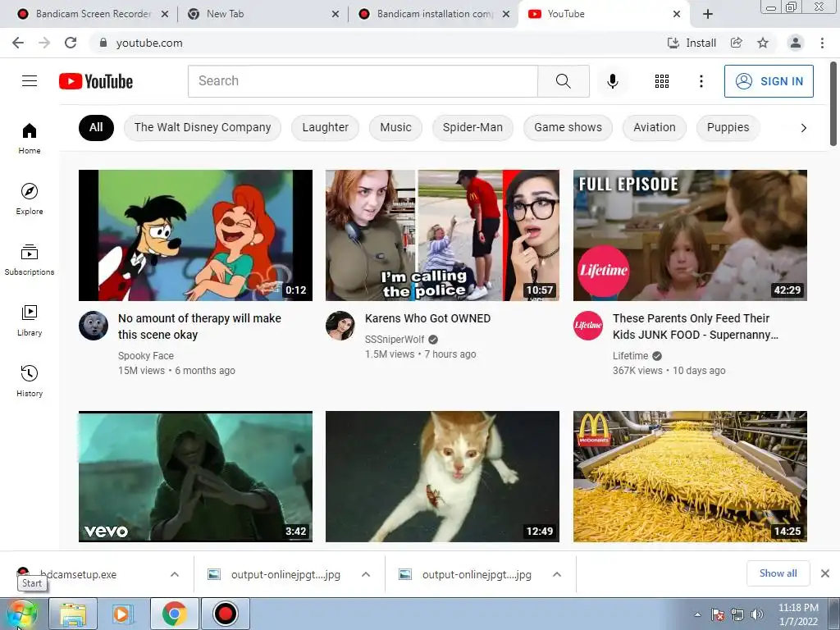Select the All filter chip
Viewport: 840px width, 630px height.
pyautogui.click(x=96, y=127)
